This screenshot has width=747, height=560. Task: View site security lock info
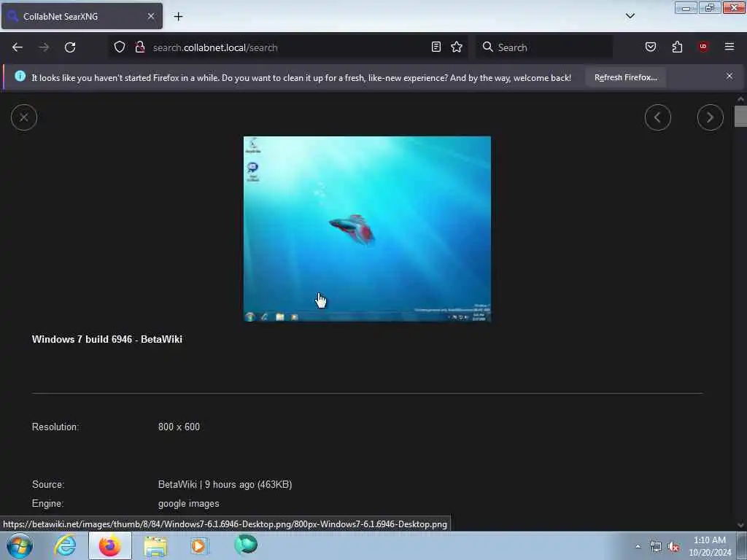[140, 47]
